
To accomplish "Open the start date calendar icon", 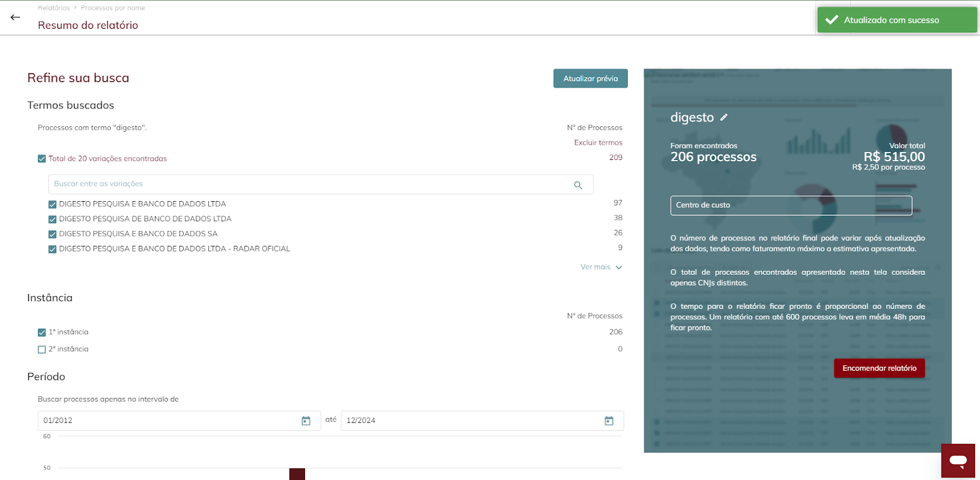I will tap(306, 421).
